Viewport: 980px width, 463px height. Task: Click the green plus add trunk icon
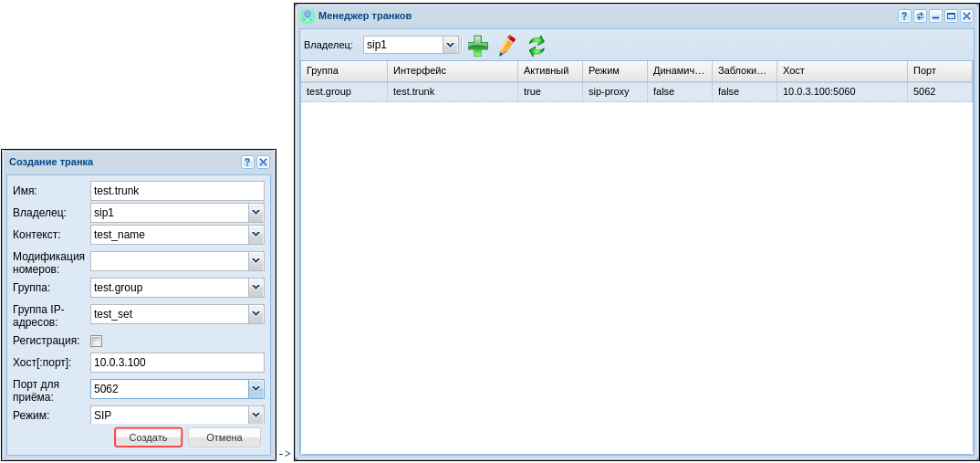(x=478, y=47)
